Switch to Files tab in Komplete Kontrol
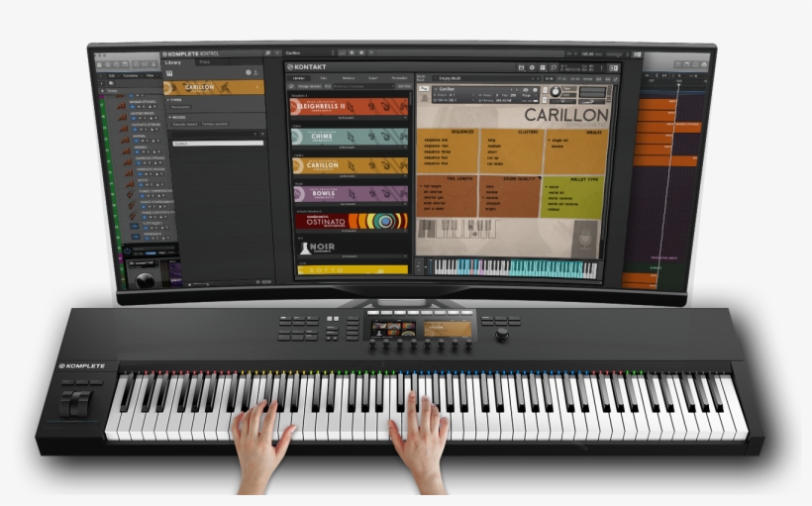812x506 pixels. [205, 62]
